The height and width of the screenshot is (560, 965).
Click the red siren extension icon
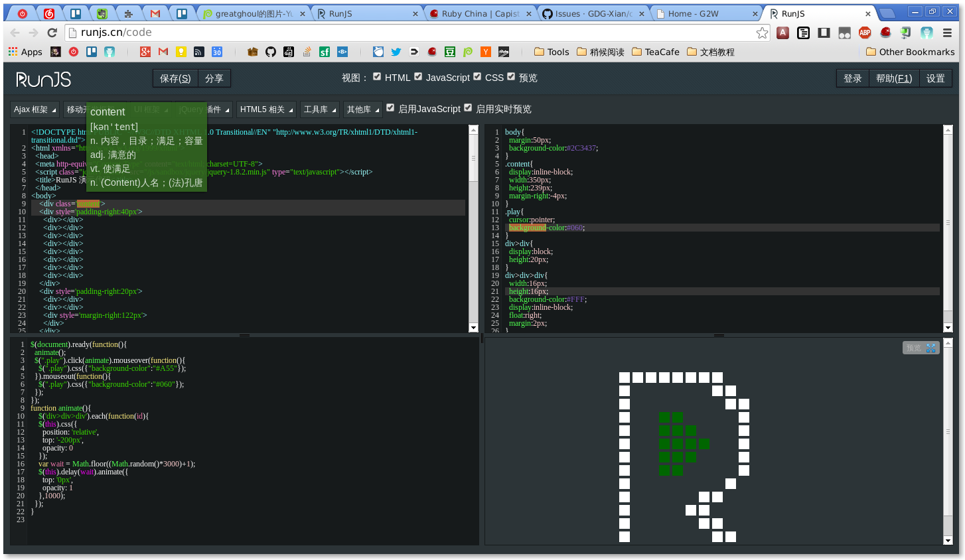pyautogui.click(x=885, y=33)
